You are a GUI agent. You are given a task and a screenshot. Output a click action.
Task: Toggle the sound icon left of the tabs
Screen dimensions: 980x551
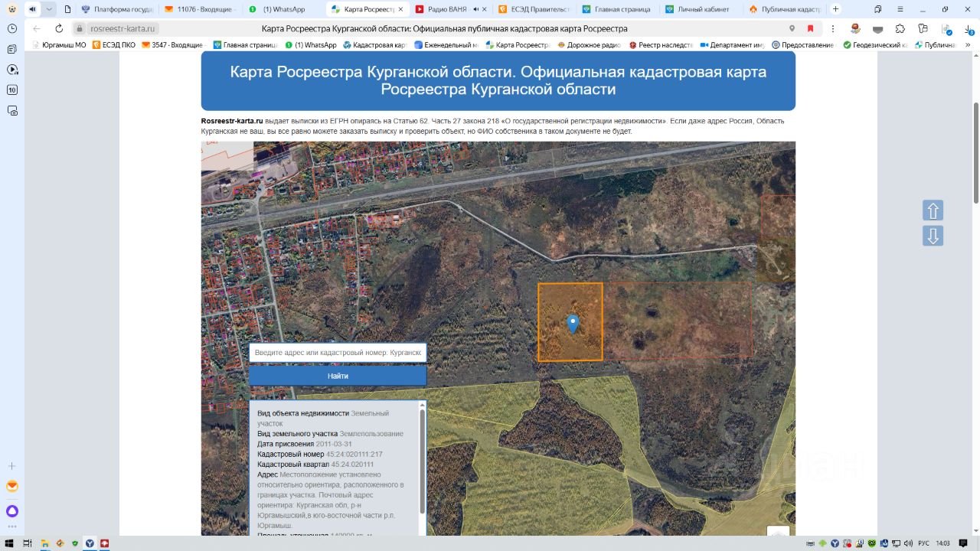tap(32, 9)
